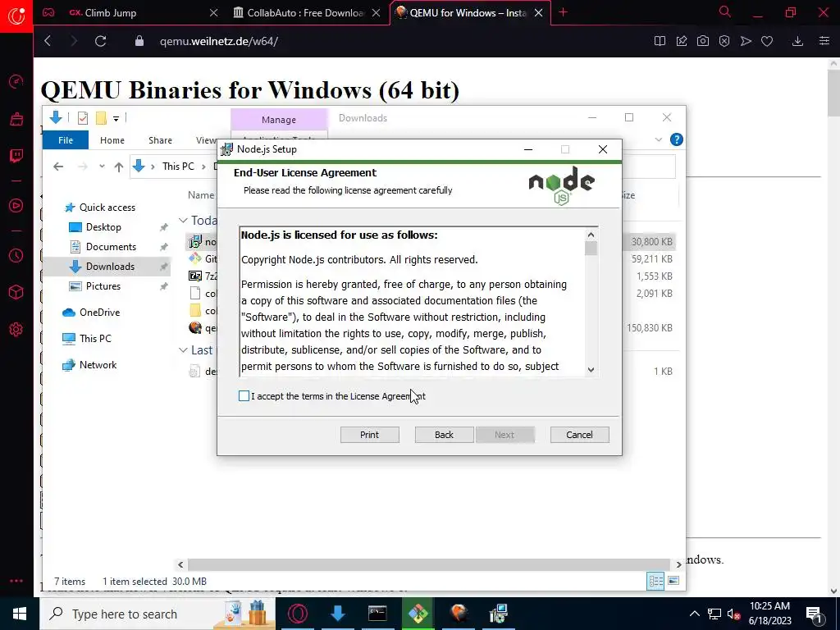This screenshot has width=840, height=630.
Task: Accept the License Agreement terms checkbox
Action: tap(244, 396)
